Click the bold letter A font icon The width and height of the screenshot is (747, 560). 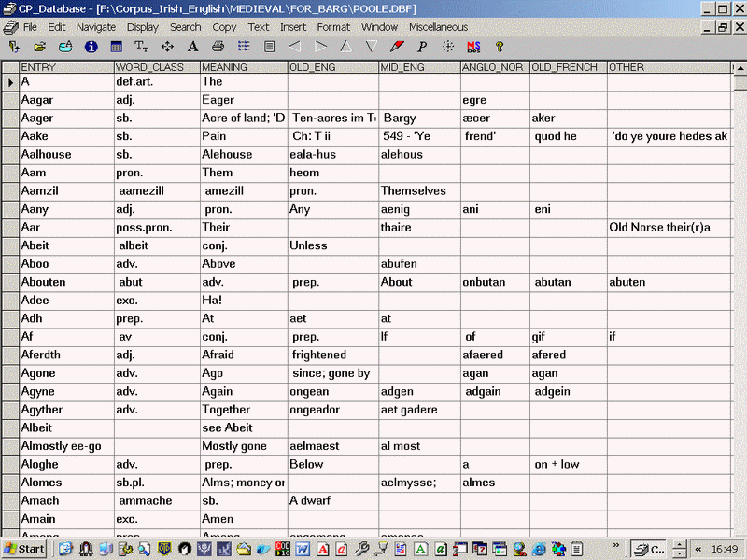click(x=193, y=46)
